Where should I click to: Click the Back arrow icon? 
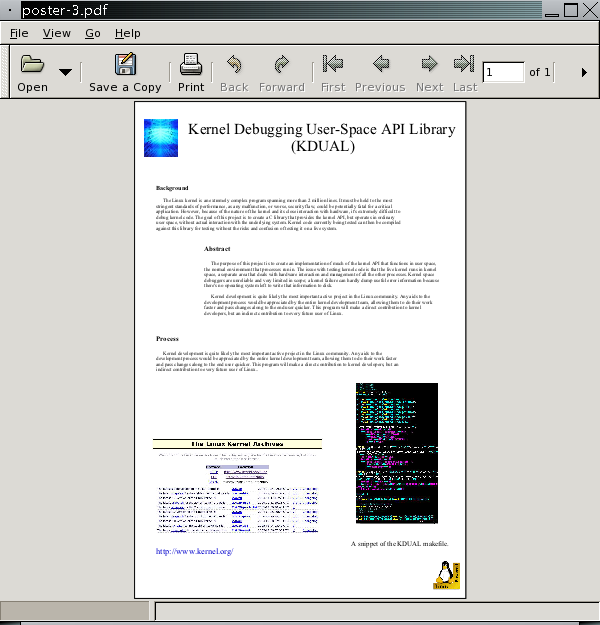[234, 64]
